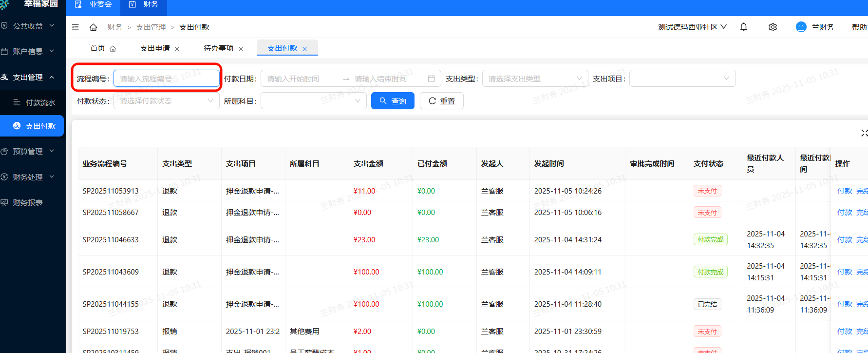Select the 财务 top navigation tab
The height and width of the screenshot is (353, 868).
pyautogui.click(x=144, y=5)
